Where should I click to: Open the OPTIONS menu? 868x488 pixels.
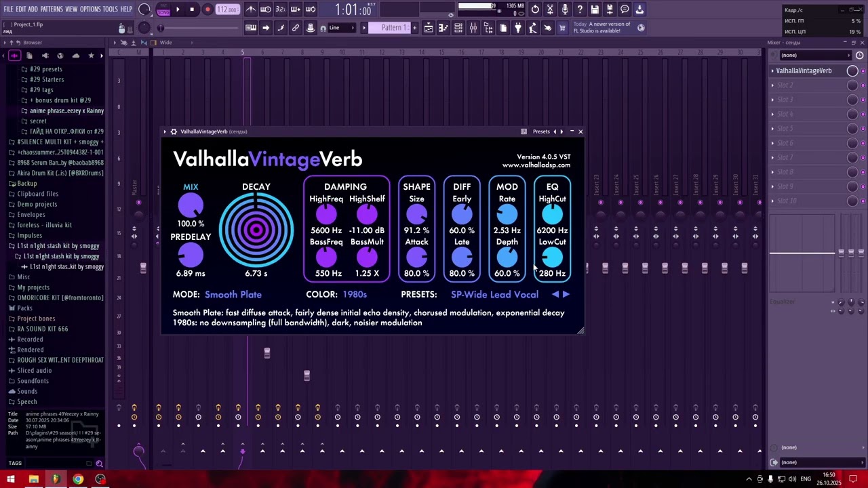pos(90,9)
